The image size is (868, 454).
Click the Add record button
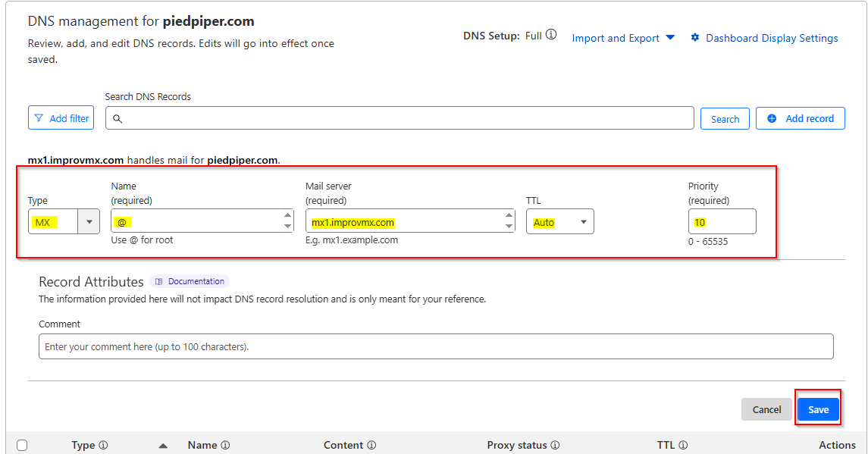pyautogui.click(x=800, y=118)
